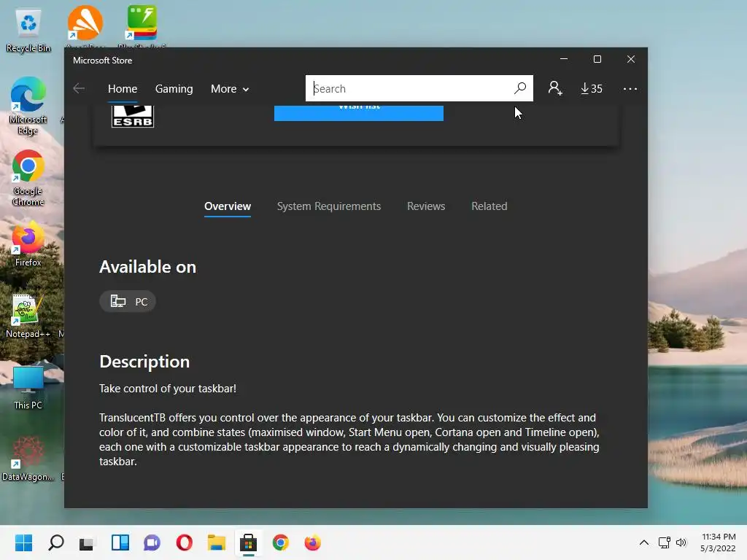Open the volume speaker tray icon
Viewport: 747px width, 560px height.
tap(681, 542)
